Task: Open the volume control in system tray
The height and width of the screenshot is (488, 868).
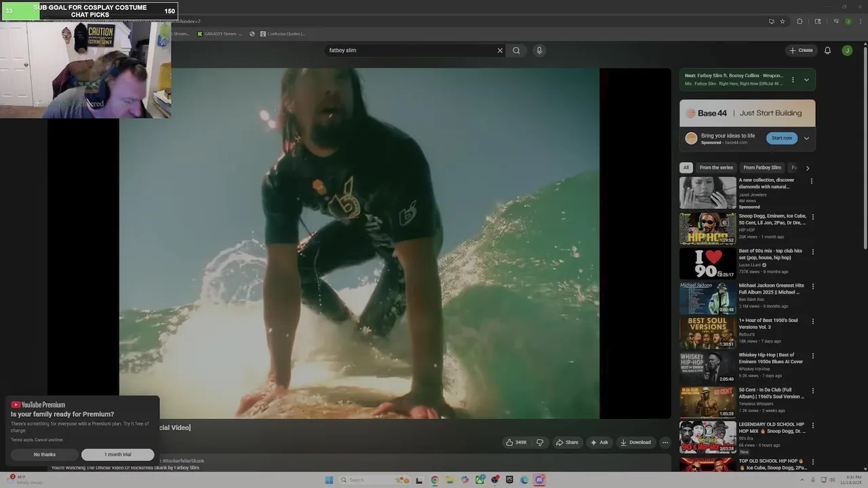Action: (833, 480)
